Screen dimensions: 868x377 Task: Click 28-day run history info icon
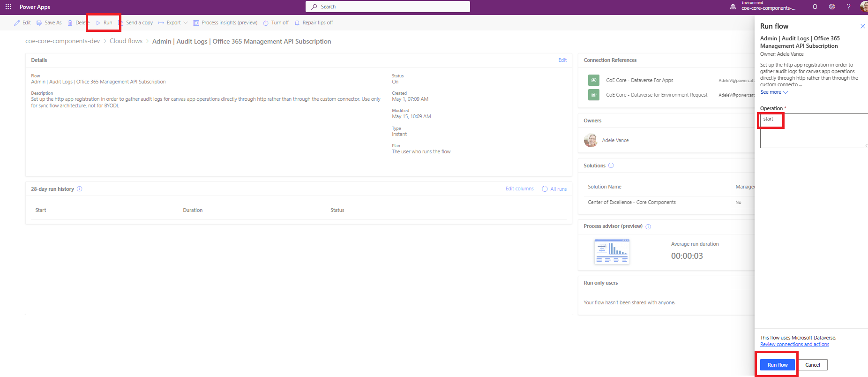pyautogui.click(x=80, y=189)
